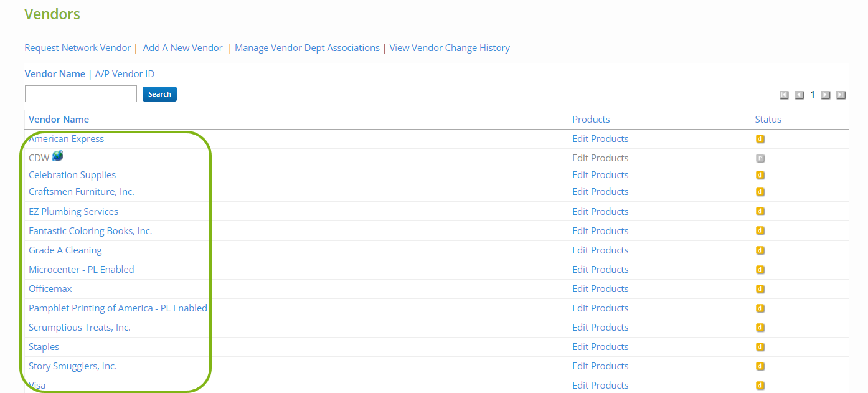This screenshot has width=868, height=393.
Task: Open Request Network Vendor link
Action: [78, 48]
